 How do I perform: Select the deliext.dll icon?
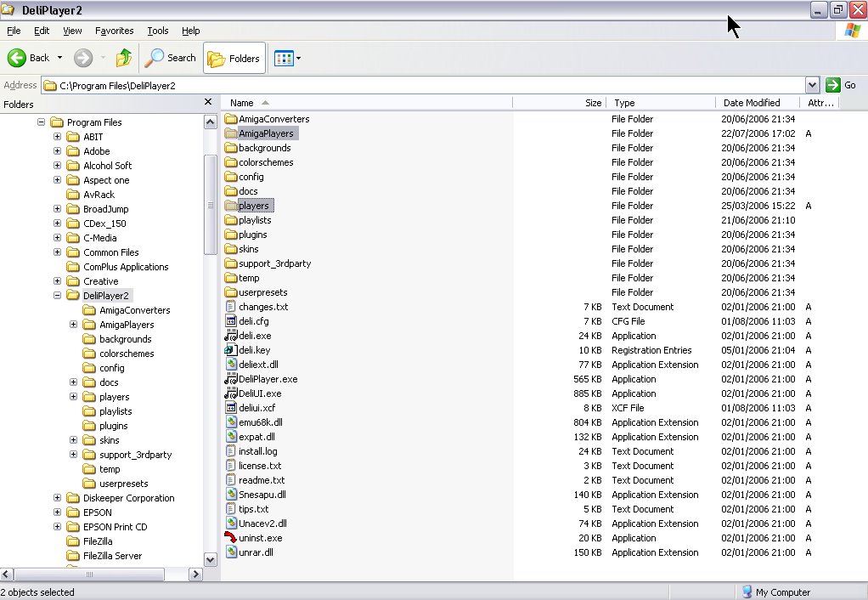click(231, 365)
